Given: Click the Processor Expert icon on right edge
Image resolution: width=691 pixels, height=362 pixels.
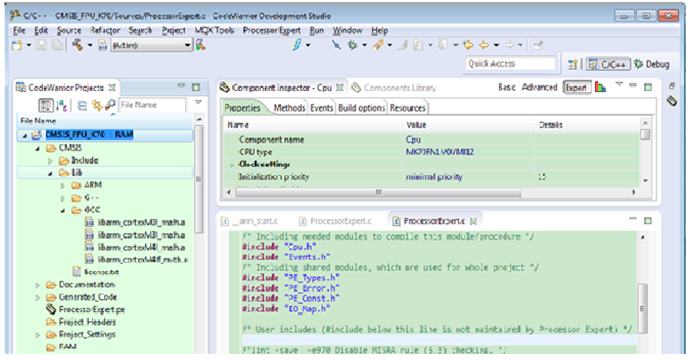Looking at the screenshot, I should [x=671, y=101].
